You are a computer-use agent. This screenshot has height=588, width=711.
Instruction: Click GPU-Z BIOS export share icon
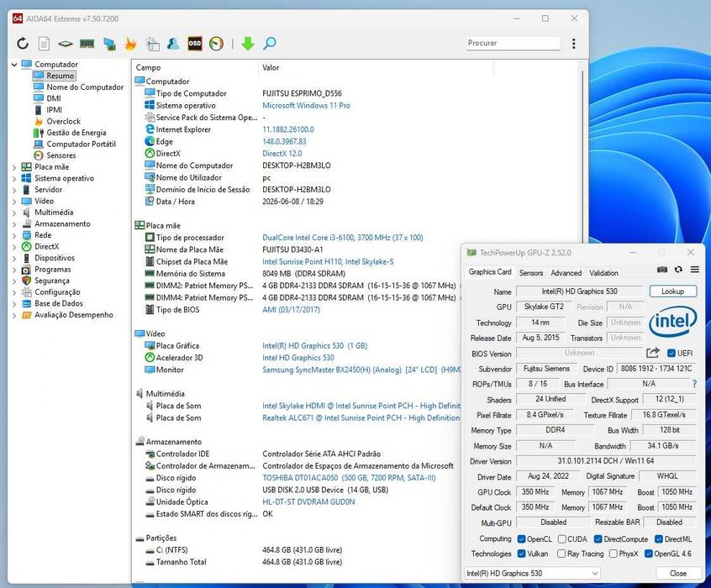tap(652, 353)
